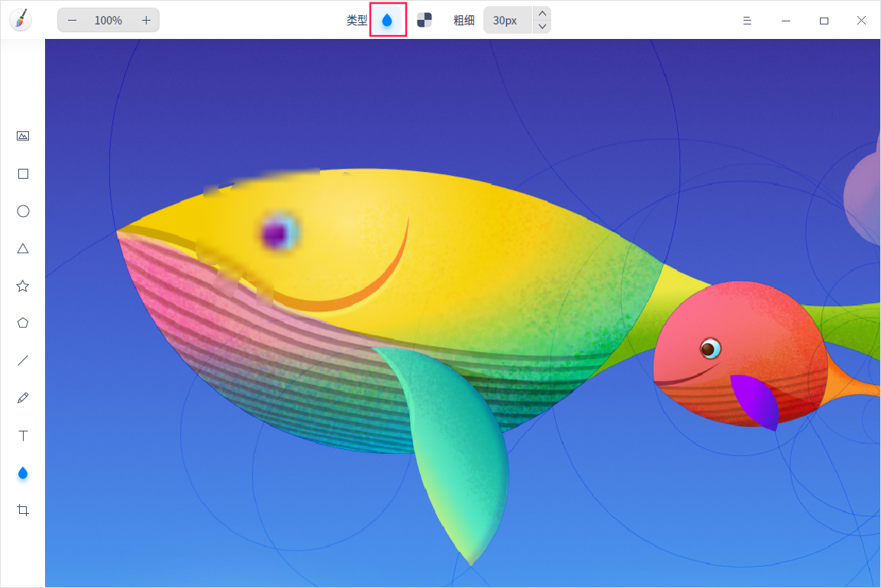Viewport: 881px width, 588px height.
Task: Select the Triangle tool
Action: pos(23,248)
